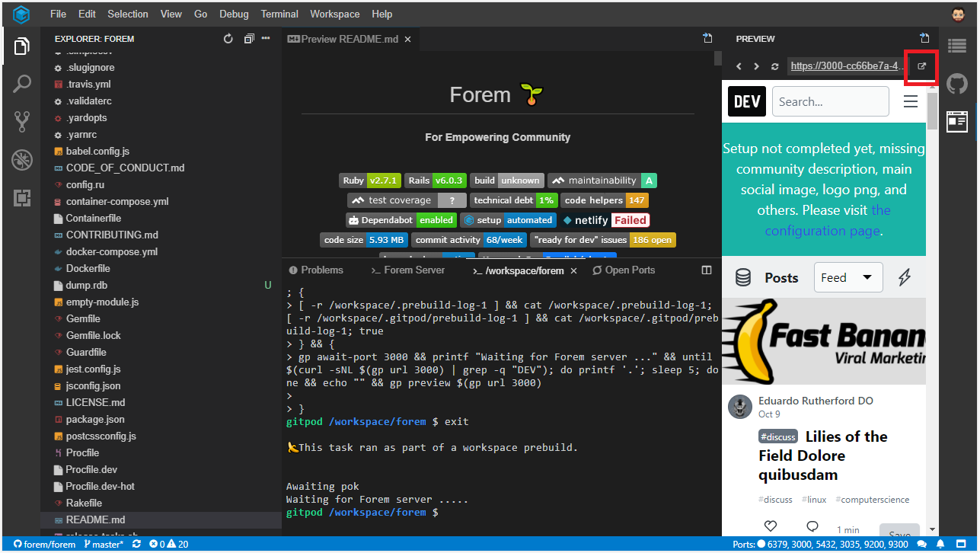Viewport: 980px width, 553px height.
Task: Go back in the preview browser
Action: point(739,67)
